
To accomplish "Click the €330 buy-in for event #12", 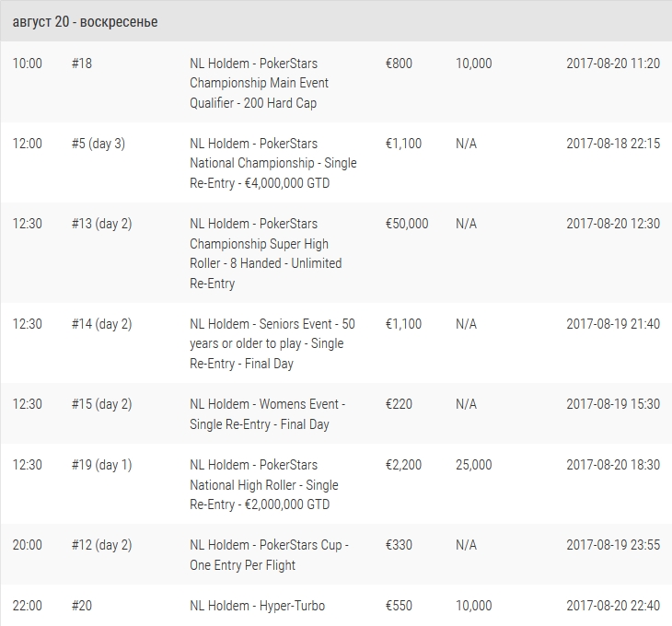I will pos(399,545).
